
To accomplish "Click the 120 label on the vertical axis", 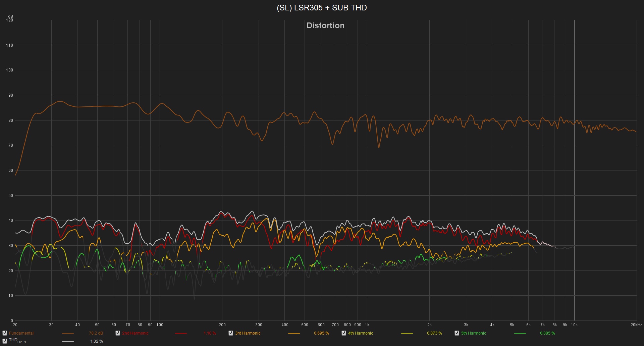I will (x=10, y=20).
